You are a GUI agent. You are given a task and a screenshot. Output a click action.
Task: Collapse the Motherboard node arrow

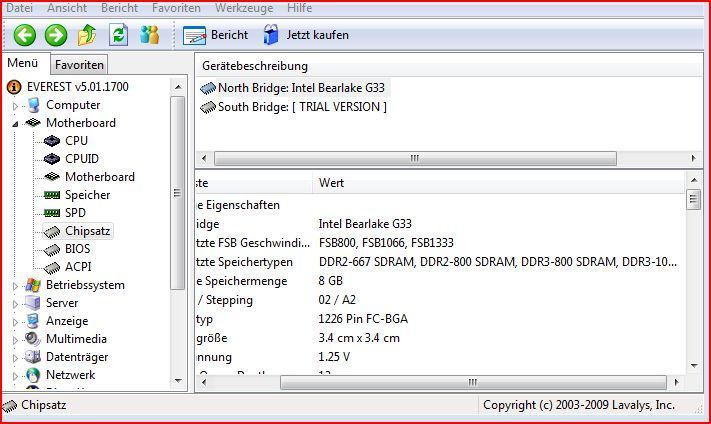tap(15, 123)
